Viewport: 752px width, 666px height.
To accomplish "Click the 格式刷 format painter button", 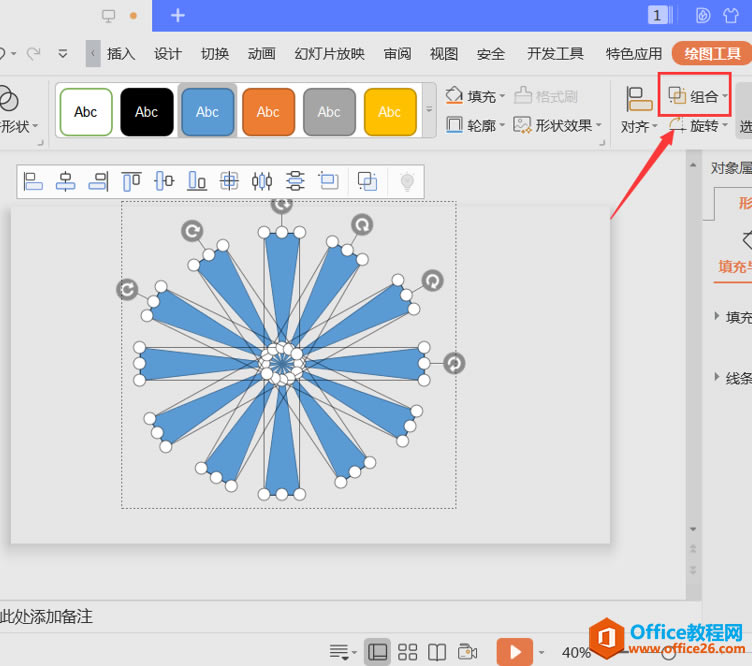I will (x=546, y=96).
